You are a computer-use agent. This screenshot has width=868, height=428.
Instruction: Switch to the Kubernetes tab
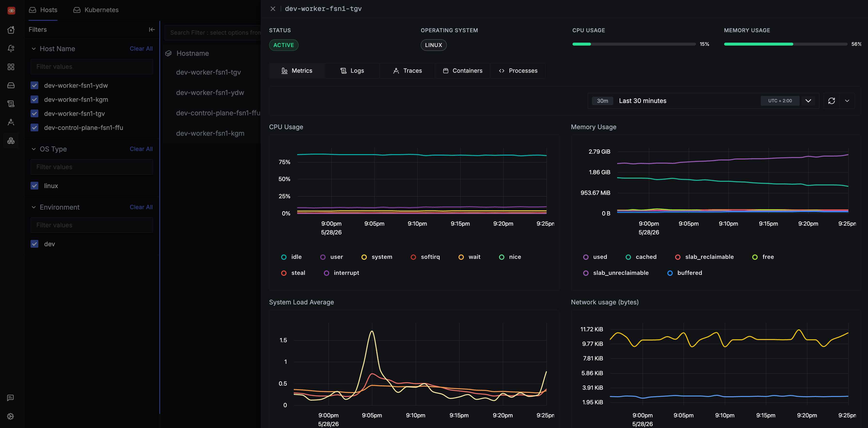pos(96,10)
